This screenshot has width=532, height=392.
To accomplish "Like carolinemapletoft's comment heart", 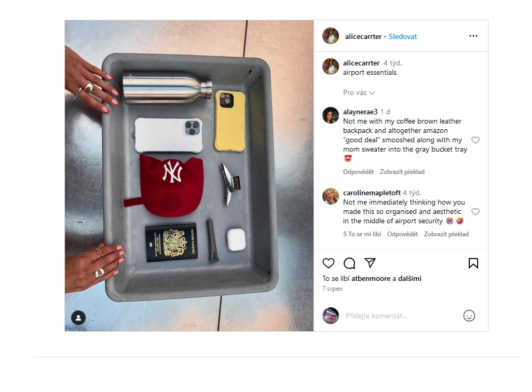I will 475,212.
